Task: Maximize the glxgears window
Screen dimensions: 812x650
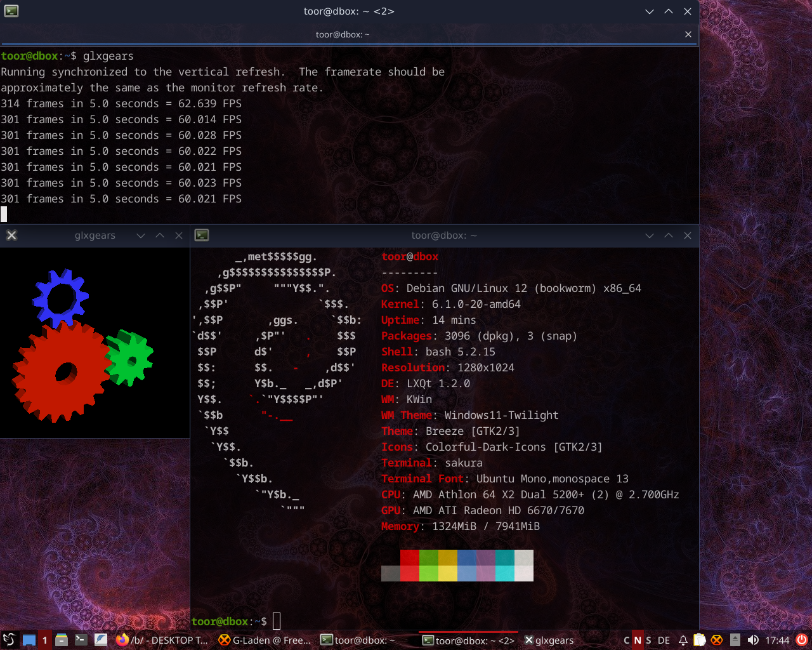Action: coord(160,235)
